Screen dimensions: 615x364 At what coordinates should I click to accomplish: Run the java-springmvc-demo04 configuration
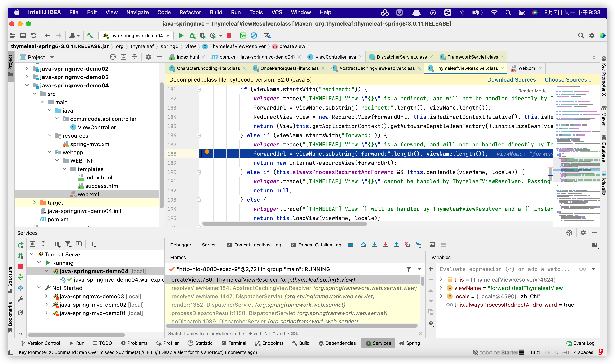click(x=181, y=36)
